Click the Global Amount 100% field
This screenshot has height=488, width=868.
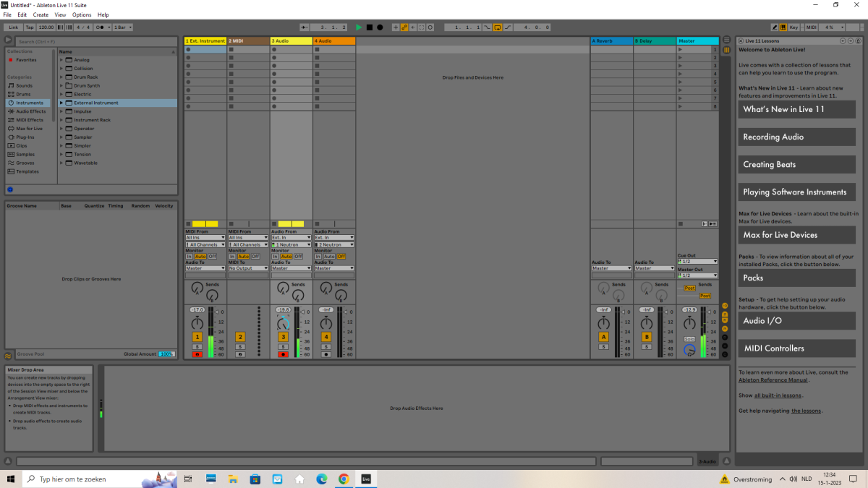[x=166, y=354]
